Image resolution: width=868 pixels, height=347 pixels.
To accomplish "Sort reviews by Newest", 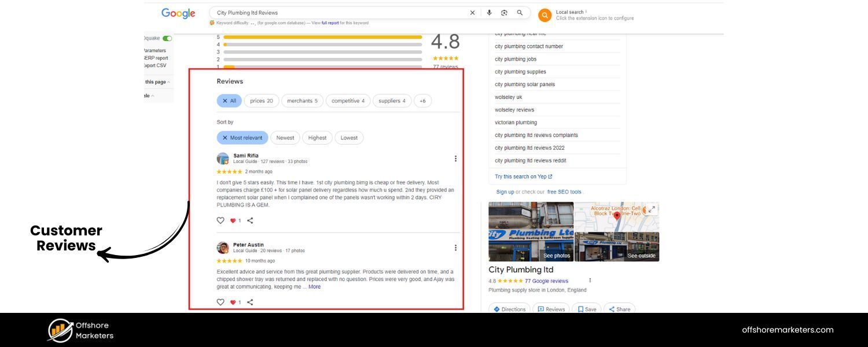I will pyautogui.click(x=285, y=138).
